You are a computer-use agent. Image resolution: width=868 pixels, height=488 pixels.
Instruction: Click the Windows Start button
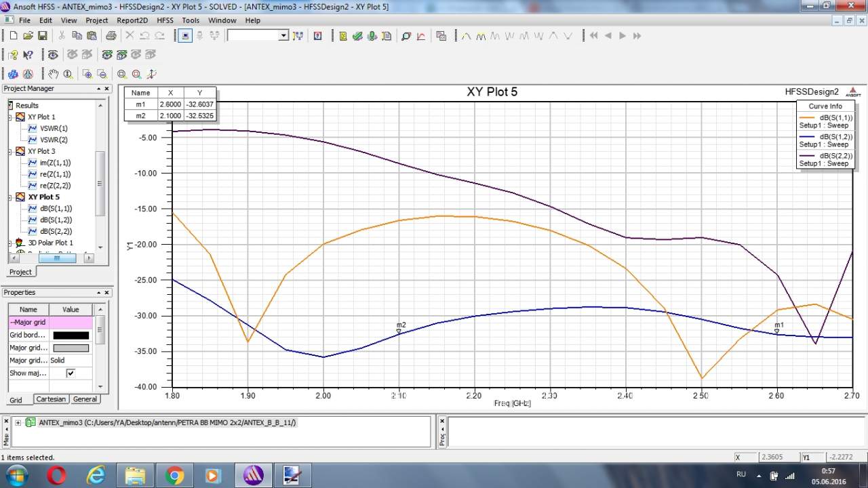pyautogui.click(x=16, y=475)
